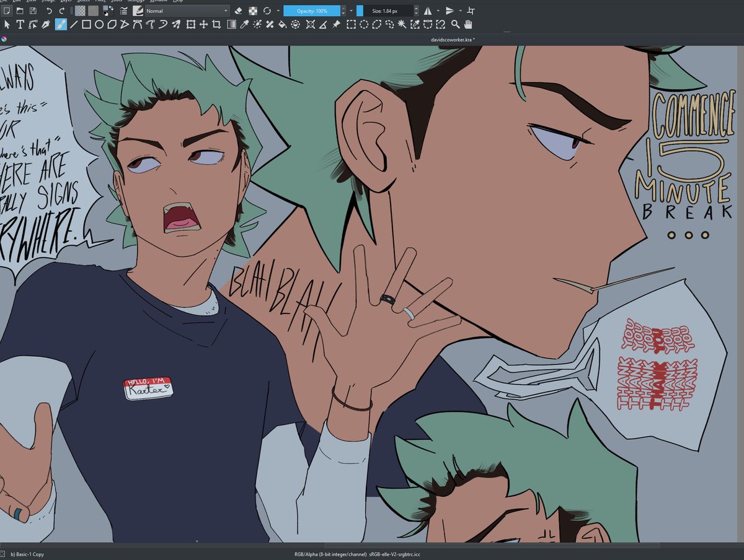Viewport: 744px width, 560px height.
Task: Switch to the davidscoworker.kra document tab
Action: (x=453, y=39)
